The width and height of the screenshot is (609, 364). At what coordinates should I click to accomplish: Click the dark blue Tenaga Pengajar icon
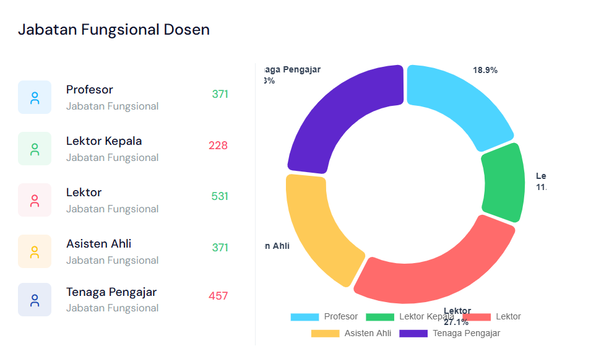click(35, 300)
